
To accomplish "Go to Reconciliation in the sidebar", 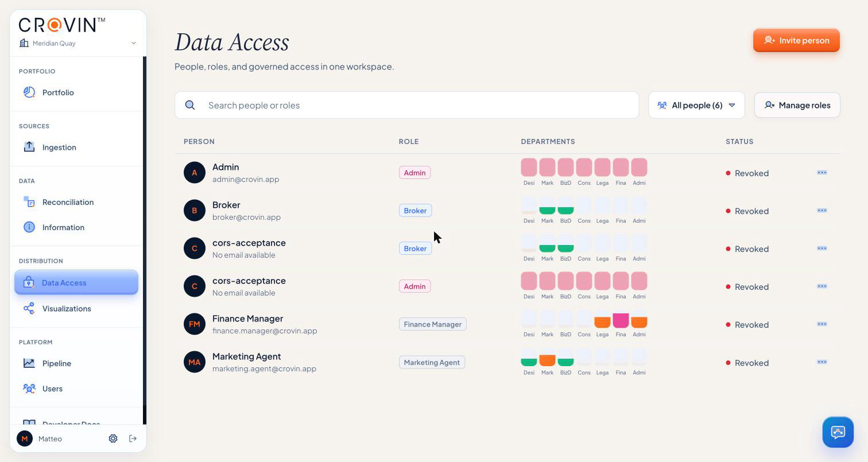I will (76, 202).
